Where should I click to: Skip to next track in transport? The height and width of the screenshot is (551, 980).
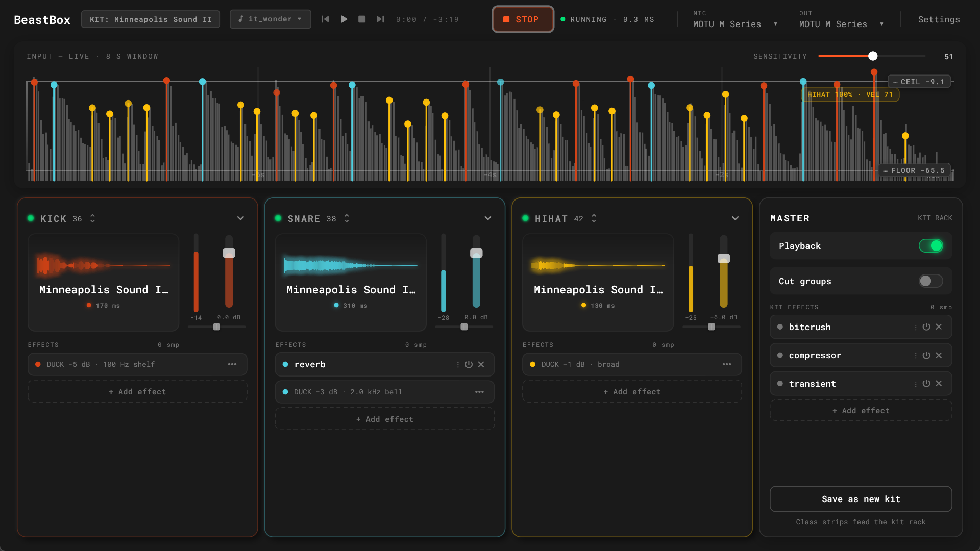click(x=380, y=19)
